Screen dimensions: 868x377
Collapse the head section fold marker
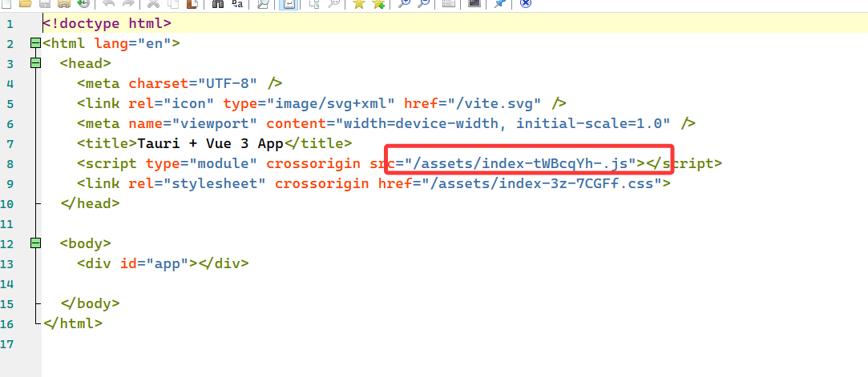[x=34, y=63]
